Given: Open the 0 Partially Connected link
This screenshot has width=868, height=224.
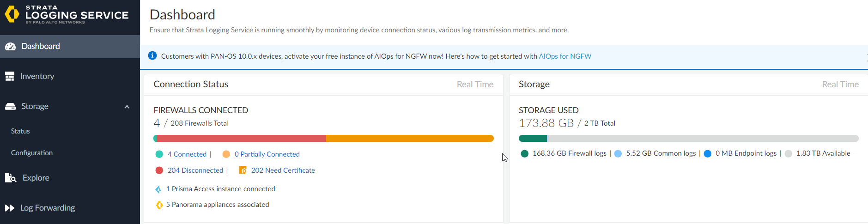Looking at the screenshot, I should coord(267,154).
